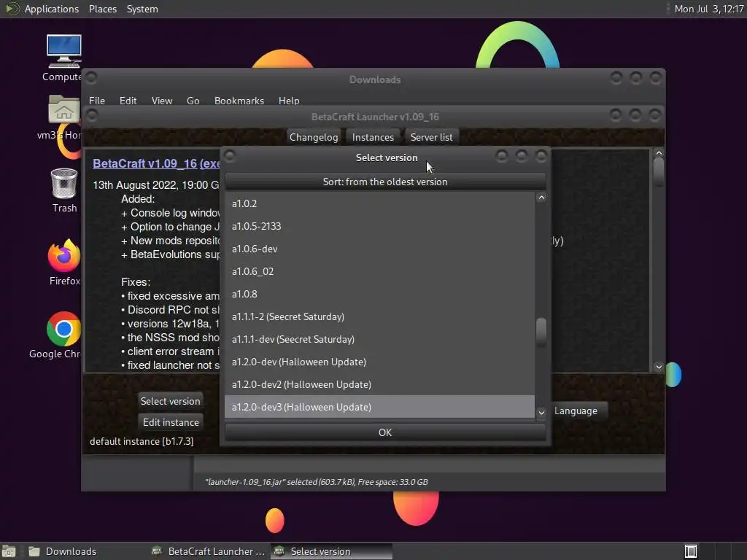Image resolution: width=747 pixels, height=560 pixels.
Task: Select version a1.0.6-dev
Action: pyautogui.click(x=379, y=249)
